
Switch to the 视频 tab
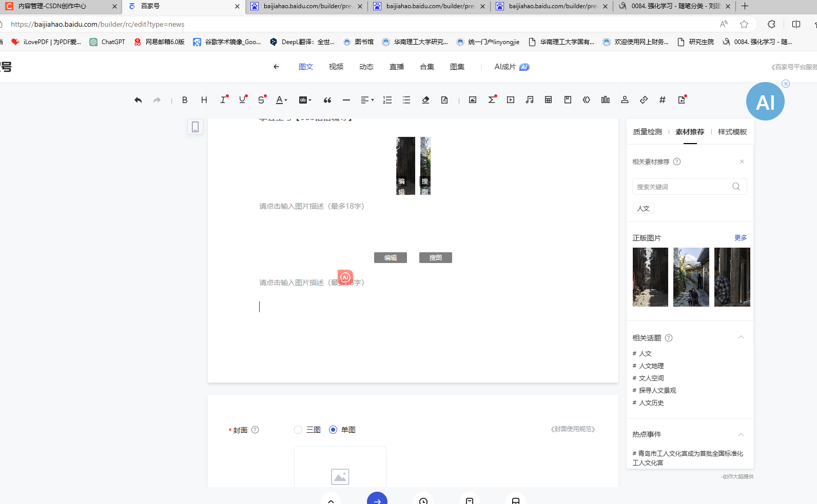pos(336,67)
